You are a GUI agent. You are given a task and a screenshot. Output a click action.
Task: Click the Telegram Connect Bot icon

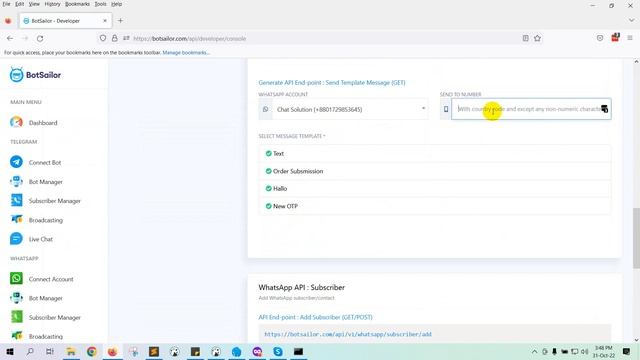pos(16,162)
